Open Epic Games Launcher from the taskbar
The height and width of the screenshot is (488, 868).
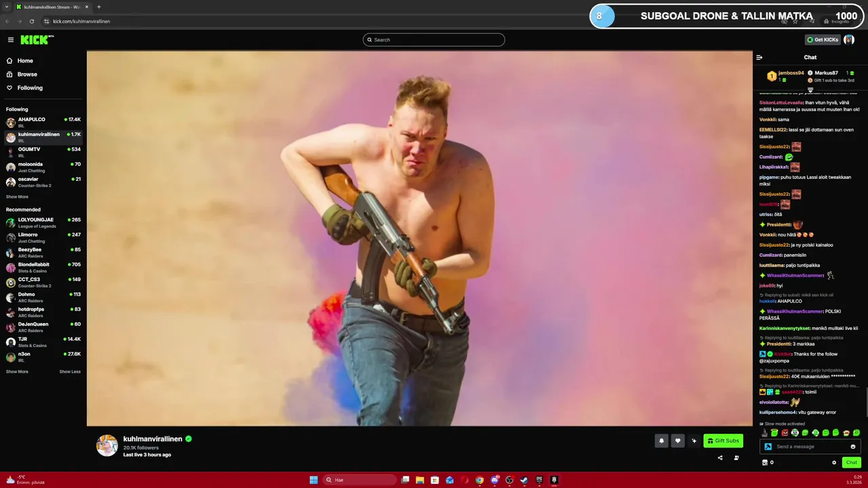[539, 480]
